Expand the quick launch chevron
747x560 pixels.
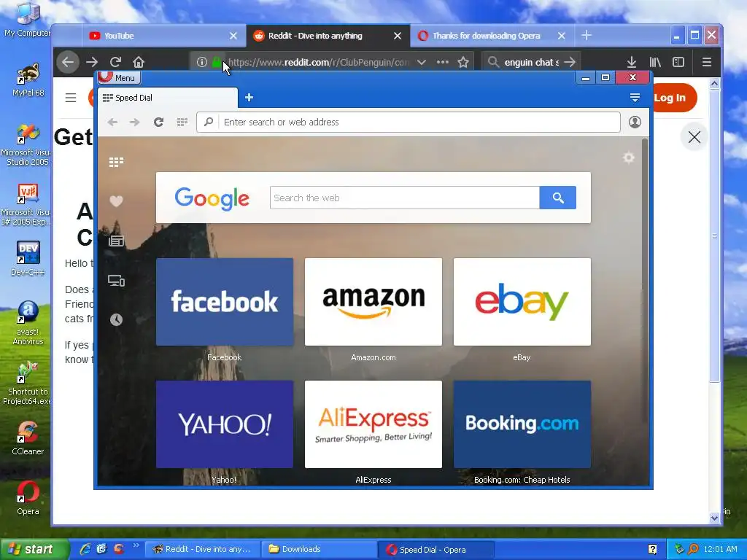pyautogui.click(x=136, y=545)
